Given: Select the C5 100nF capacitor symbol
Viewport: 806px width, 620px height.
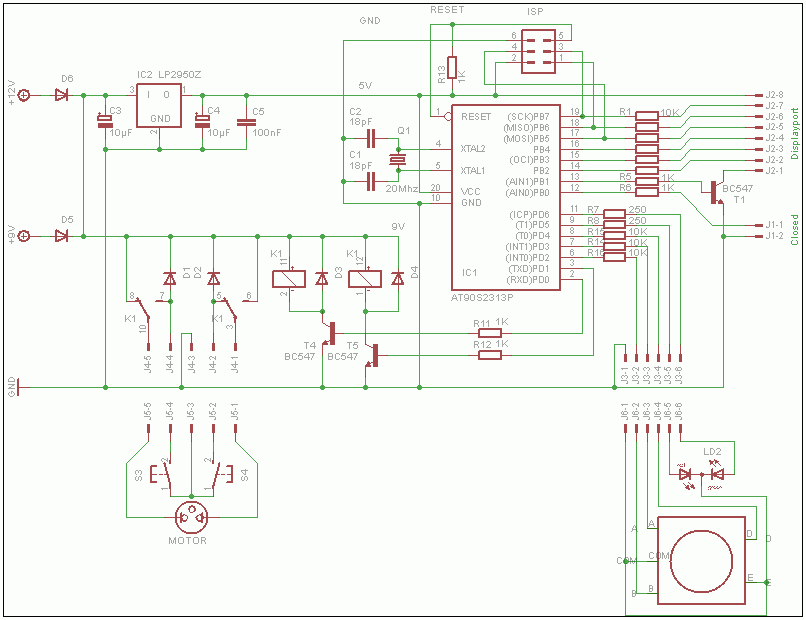Looking at the screenshot, I should (246, 122).
